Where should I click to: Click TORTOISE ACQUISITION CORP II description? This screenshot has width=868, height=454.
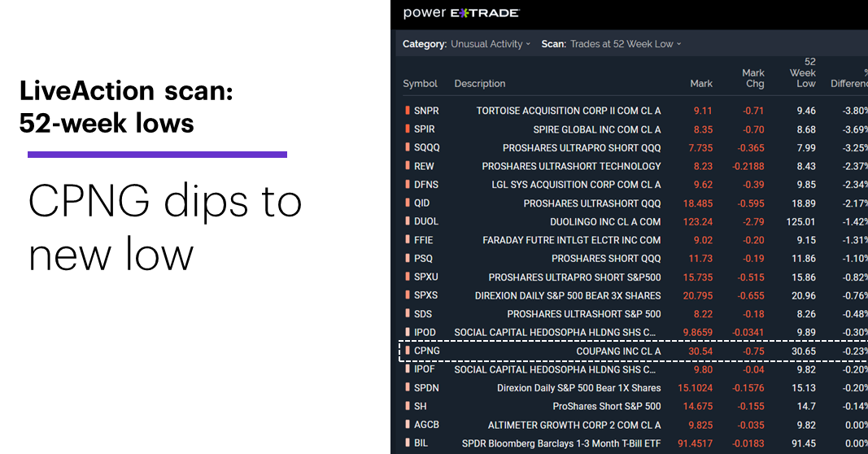(x=569, y=111)
